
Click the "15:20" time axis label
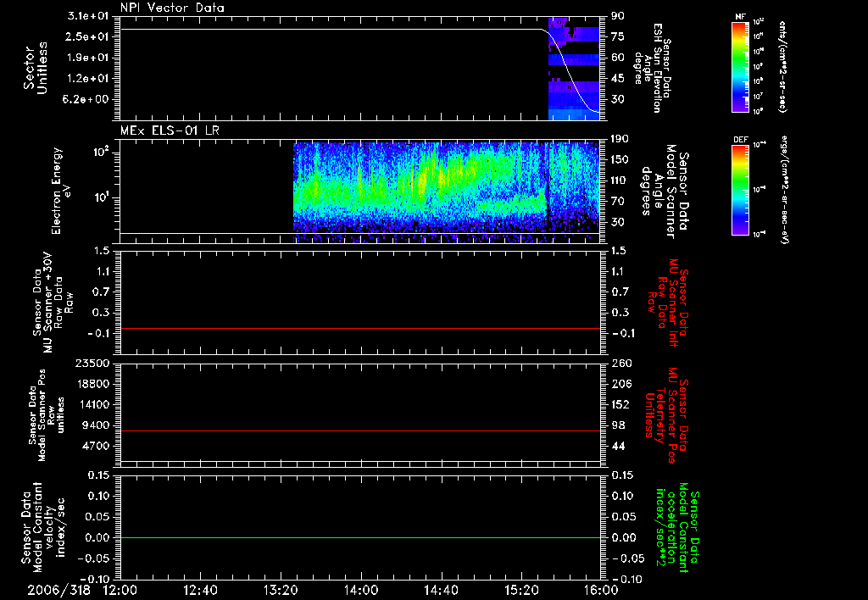[521, 591]
